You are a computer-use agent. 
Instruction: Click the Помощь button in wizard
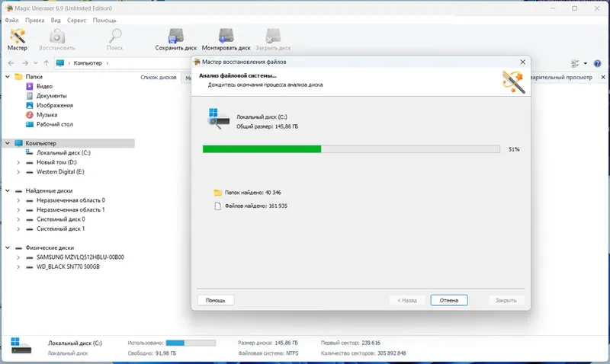pos(216,300)
